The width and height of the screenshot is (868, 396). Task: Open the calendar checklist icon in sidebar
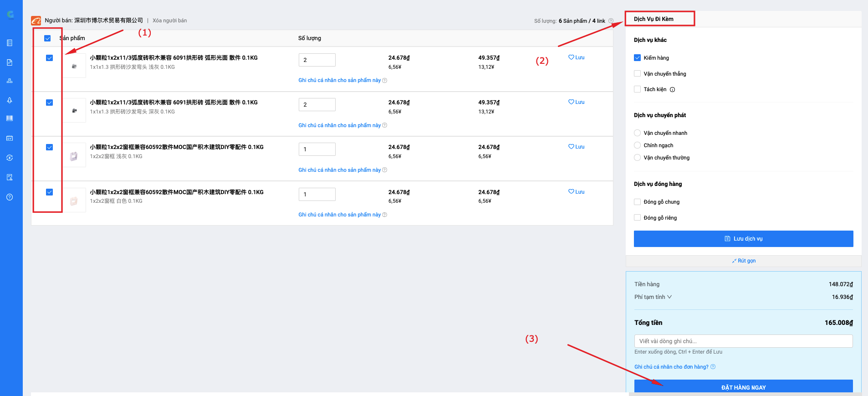10,138
